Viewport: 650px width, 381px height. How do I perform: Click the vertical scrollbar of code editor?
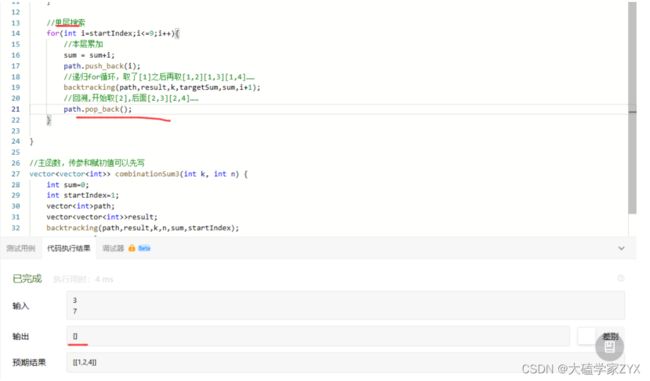pos(632,108)
